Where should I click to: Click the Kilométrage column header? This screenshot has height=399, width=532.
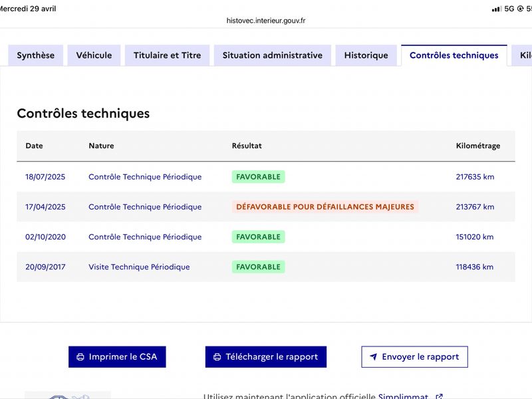pyautogui.click(x=477, y=146)
